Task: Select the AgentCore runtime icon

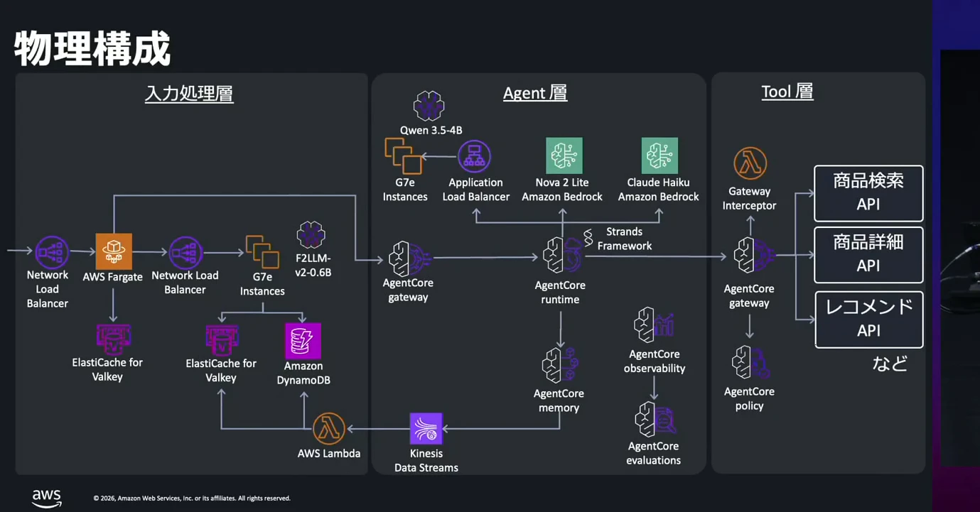Action: pyautogui.click(x=561, y=256)
